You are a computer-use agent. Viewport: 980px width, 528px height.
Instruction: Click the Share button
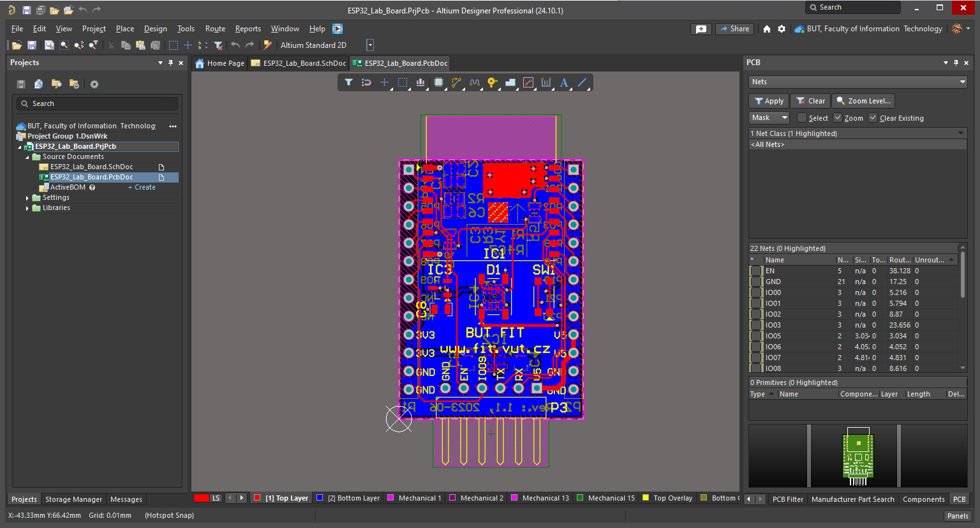734,29
